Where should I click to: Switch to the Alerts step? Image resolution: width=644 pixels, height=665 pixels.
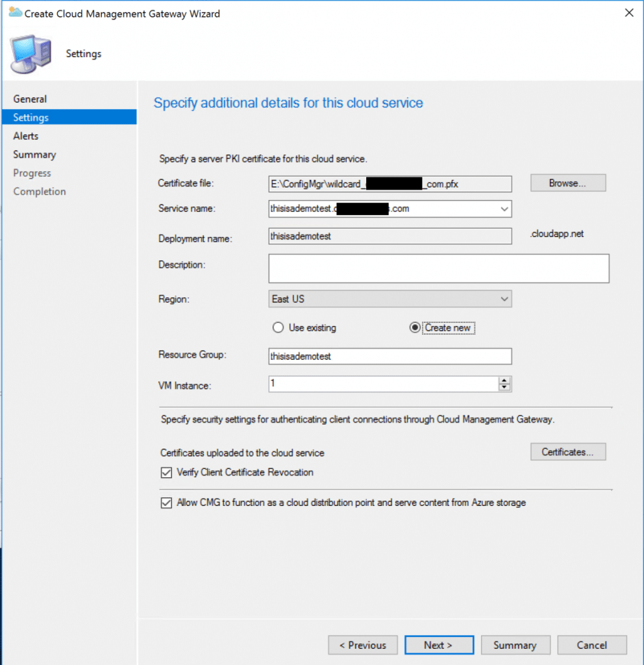click(x=26, y=136)
